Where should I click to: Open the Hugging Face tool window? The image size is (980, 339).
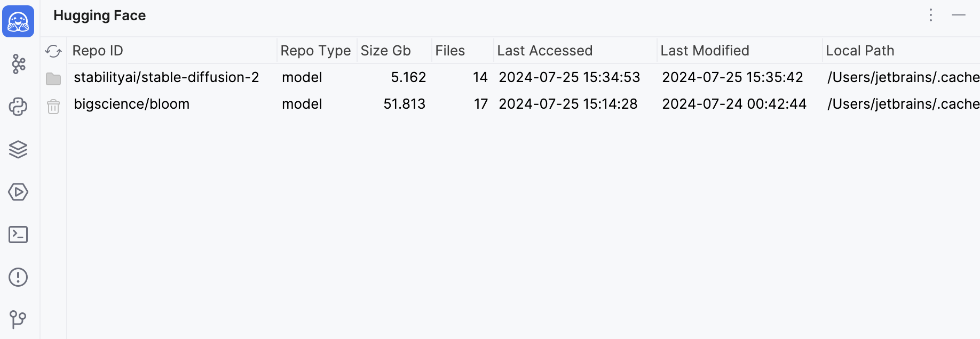tap(19, 21)
